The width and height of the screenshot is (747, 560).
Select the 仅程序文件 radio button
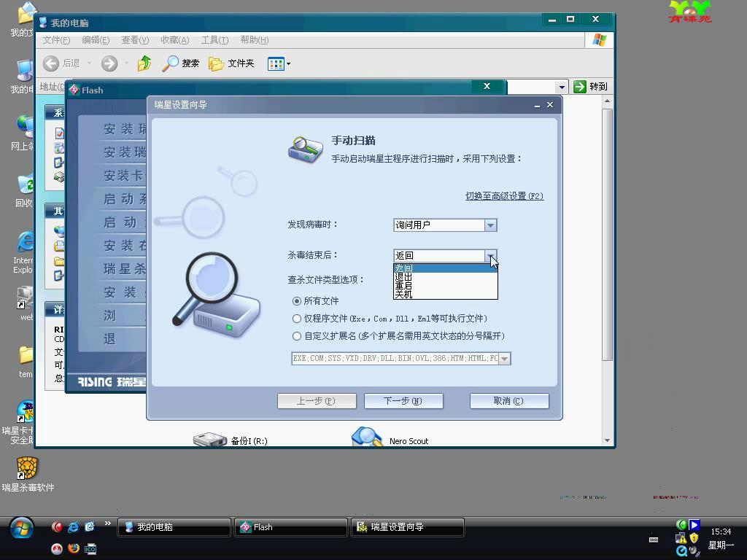click(x=297, y=319)
